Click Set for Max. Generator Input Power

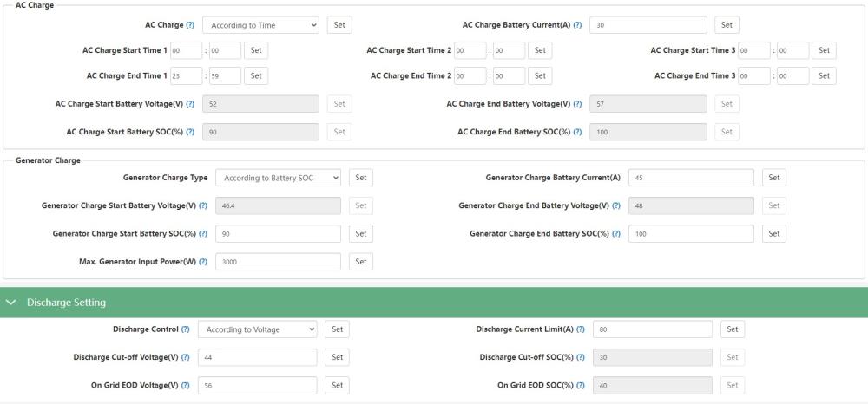pos(361,262)
